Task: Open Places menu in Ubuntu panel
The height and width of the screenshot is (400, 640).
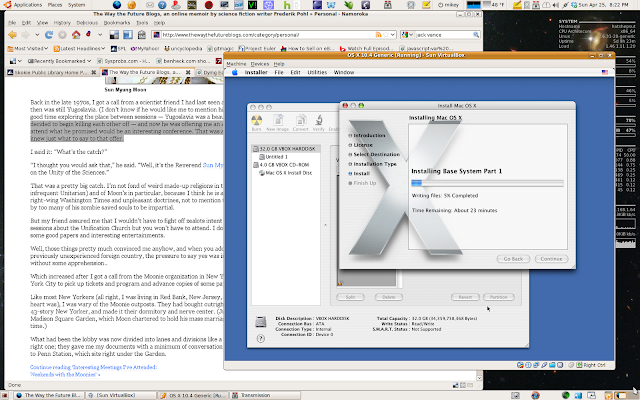Action: pyautogui.click(x=55, y=5)
